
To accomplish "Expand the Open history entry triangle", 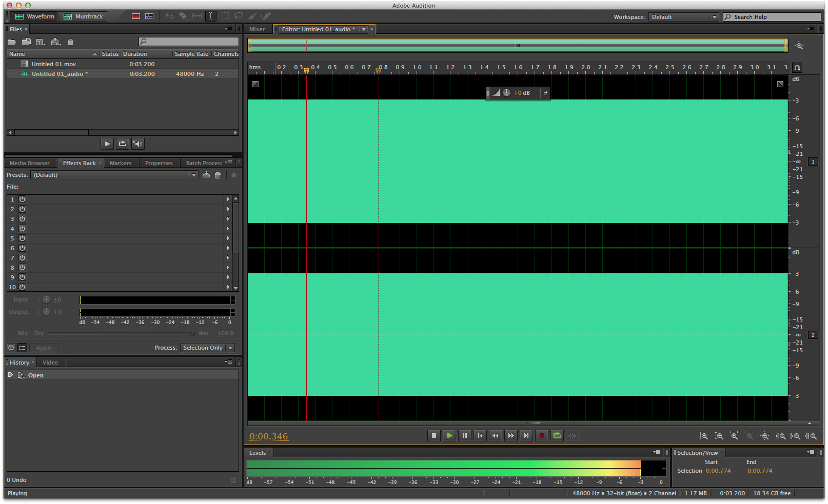I will [x=10, y=375].
